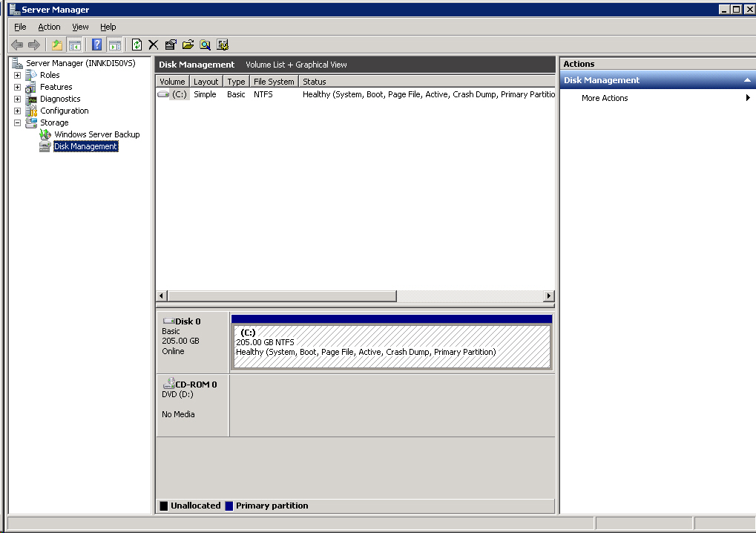Click the 'Simple' layout cell
756x533 pixels.
(x=205, y=94)
